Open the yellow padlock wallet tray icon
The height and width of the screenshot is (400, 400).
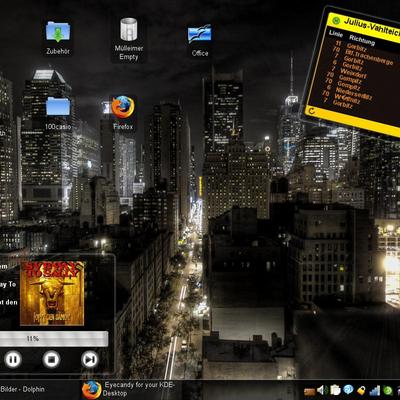tap(361, 390)
